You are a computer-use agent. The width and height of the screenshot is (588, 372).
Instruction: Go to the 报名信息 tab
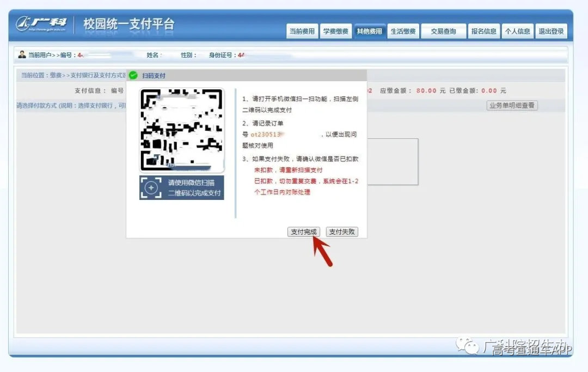pyautogui.click(x=484, y=31)
